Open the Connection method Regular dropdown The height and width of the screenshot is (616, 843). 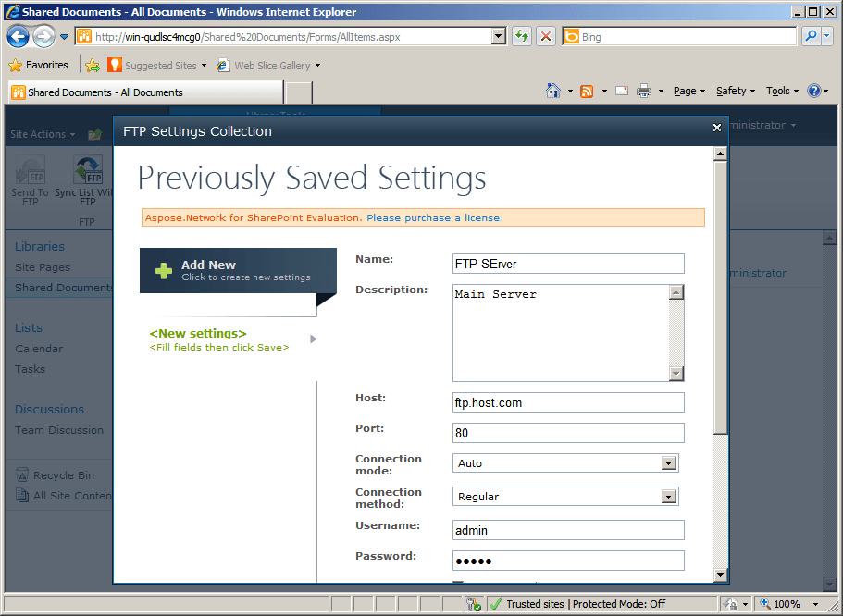565,497
